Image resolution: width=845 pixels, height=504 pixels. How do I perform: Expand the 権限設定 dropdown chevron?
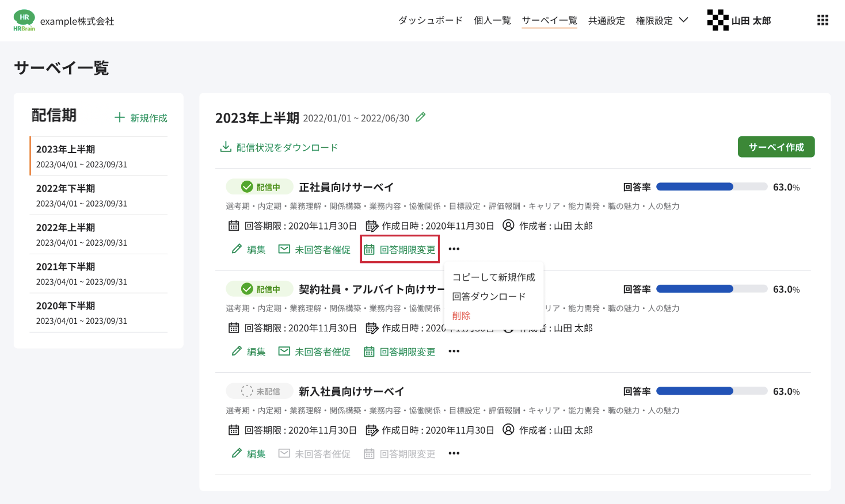click(684, 20)
